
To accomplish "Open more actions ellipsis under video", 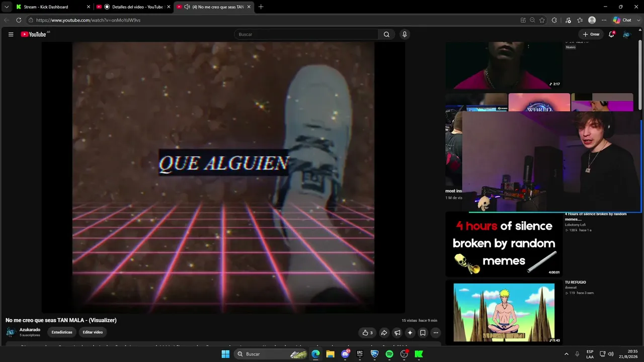I will click(436, 332).
